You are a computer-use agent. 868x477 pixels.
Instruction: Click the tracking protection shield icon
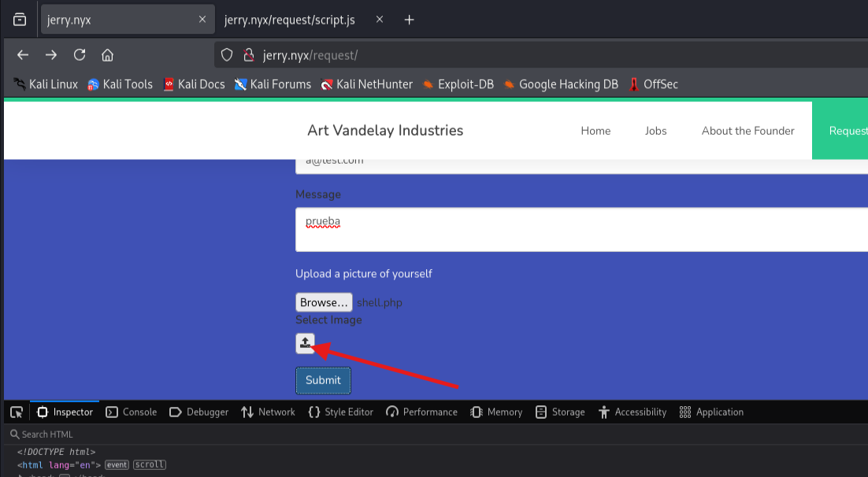coord(227,54)
